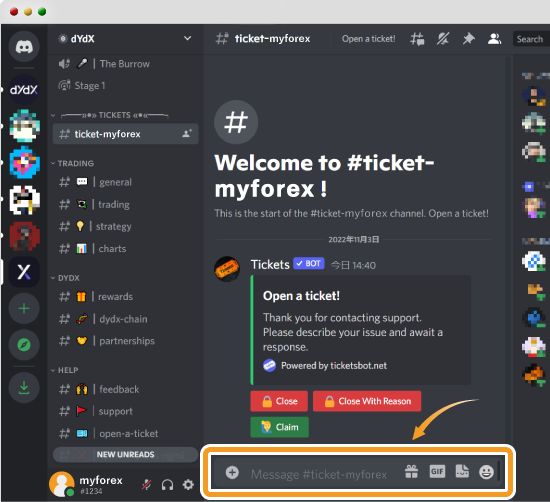This screenshot has width=550, height=502.
Task: Toggle microphone mute in user panel
Action: [x=147, y=485]
